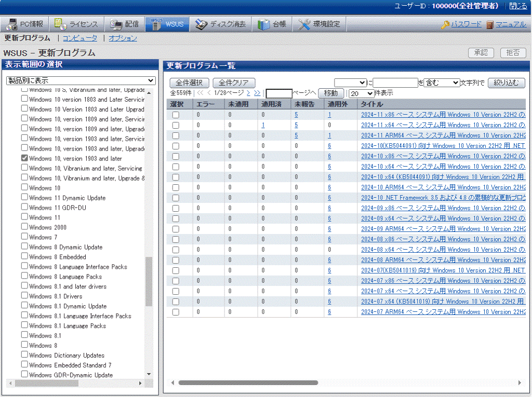Select 2024-11 x86 update row checkbox
532x397 pixels.
176,115
